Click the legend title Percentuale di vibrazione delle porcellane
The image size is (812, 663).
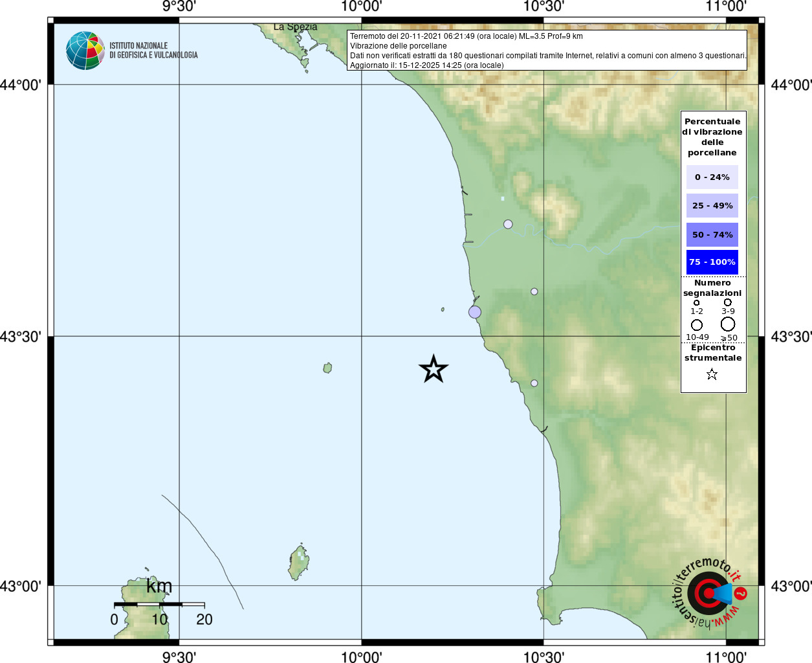click(x=712, y=137)
